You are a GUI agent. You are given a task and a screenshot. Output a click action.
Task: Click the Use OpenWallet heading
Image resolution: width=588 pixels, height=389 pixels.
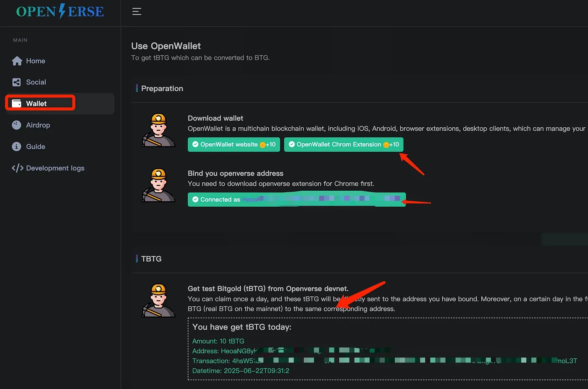pos(166,46)
